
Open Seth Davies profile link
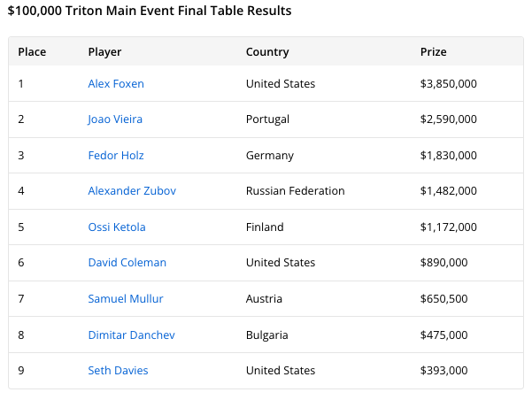point(118,371)
